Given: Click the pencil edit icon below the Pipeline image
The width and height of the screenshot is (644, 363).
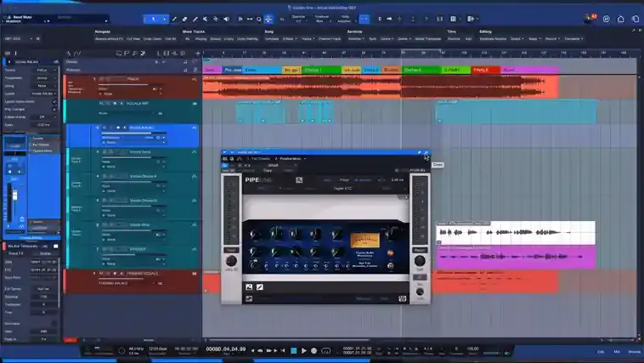Looking at the screenshot, I should (260, 287).
